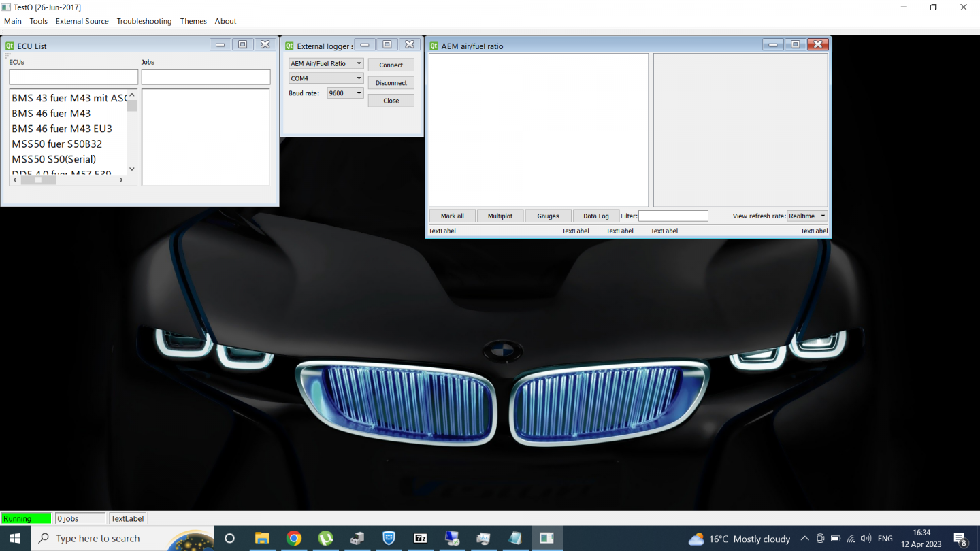
Task: Open the COM4 port dropdown
Action: (x=326, y=78)
